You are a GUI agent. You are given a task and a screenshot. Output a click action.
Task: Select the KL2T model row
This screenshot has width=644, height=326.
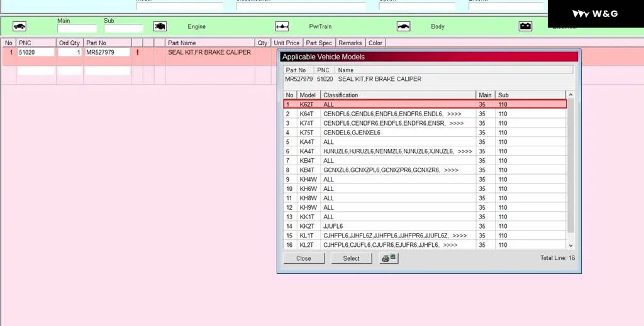pos(425,245)
